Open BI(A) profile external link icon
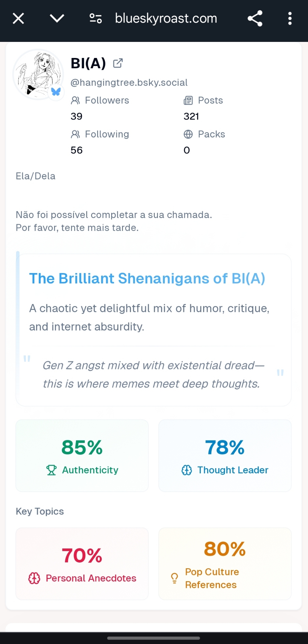 pyautogui.click(x=118, y=63)
